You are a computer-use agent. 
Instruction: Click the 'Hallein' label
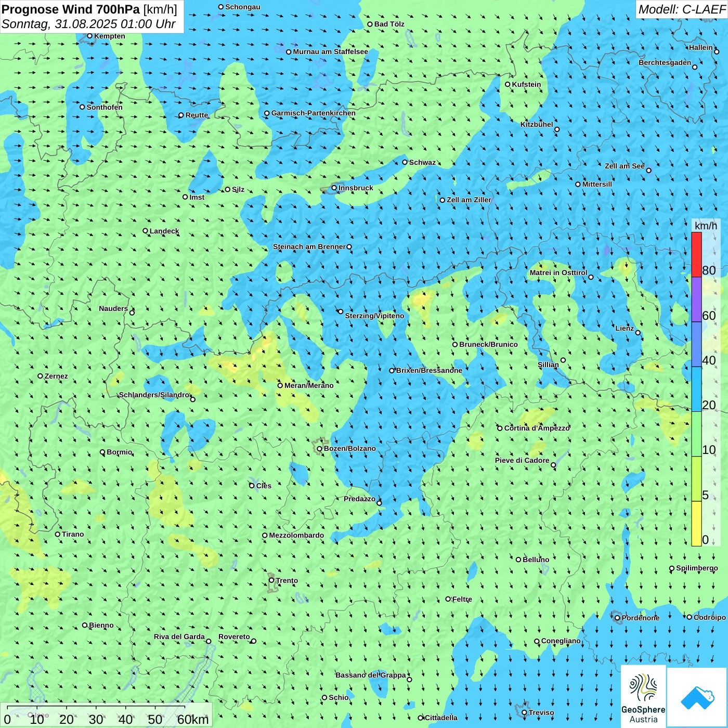pyautogui.click(x=701, y=47)
